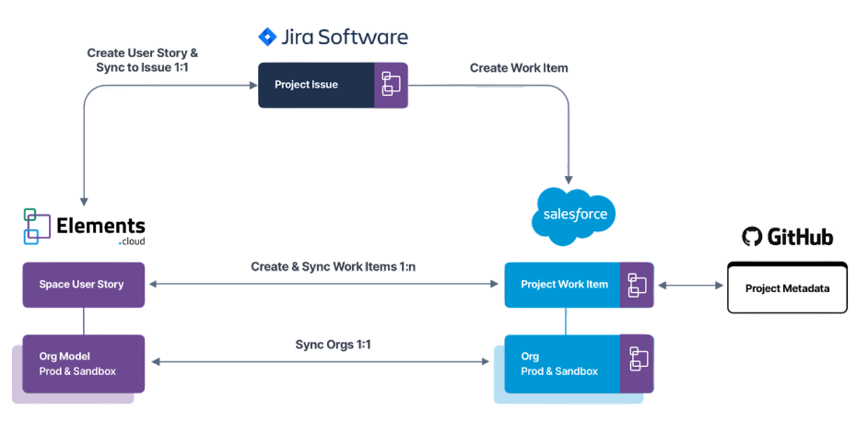Select the Space User Story box

83,285
